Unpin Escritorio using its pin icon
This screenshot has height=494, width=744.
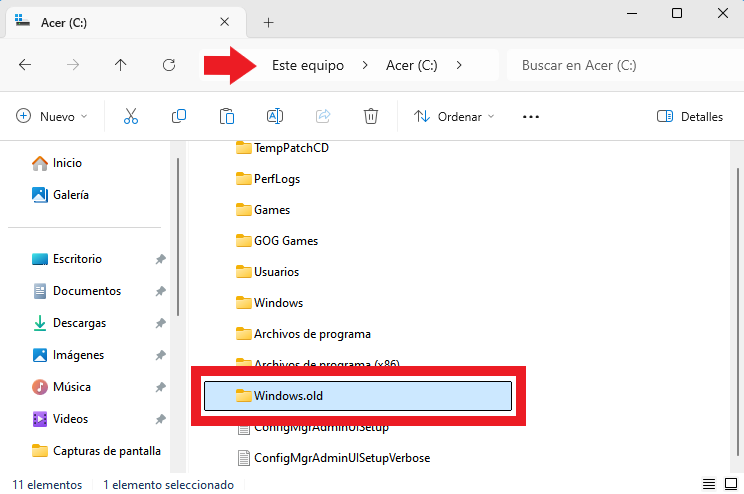point(160,259)
